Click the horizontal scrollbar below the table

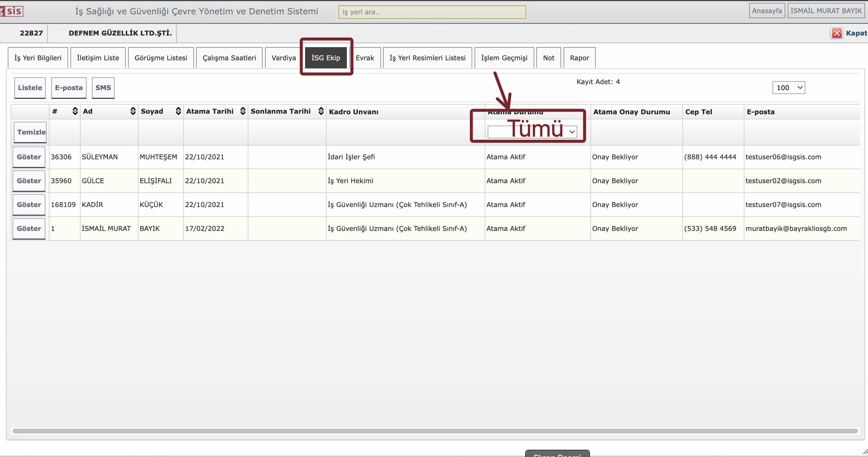pyautogui.click(x=435, y=431)
